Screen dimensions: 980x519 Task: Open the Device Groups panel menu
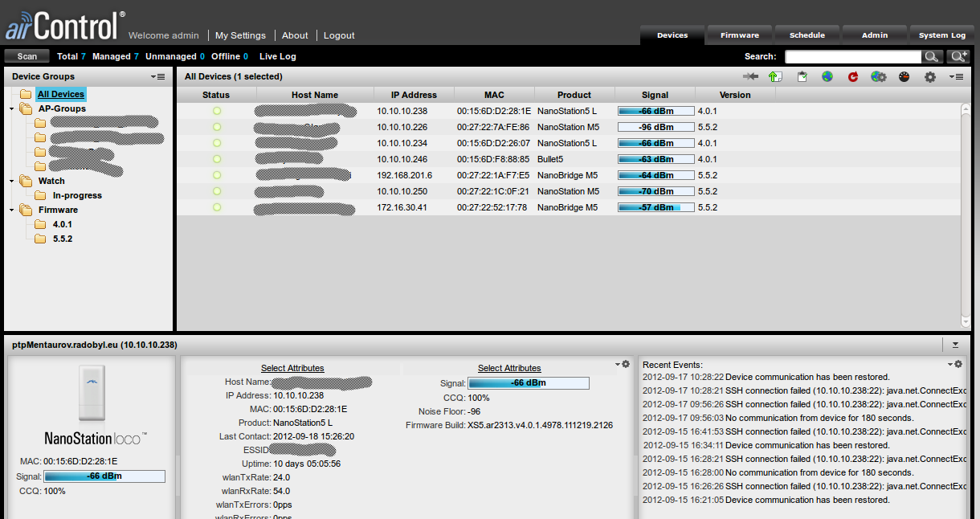[x=157, y=76]
